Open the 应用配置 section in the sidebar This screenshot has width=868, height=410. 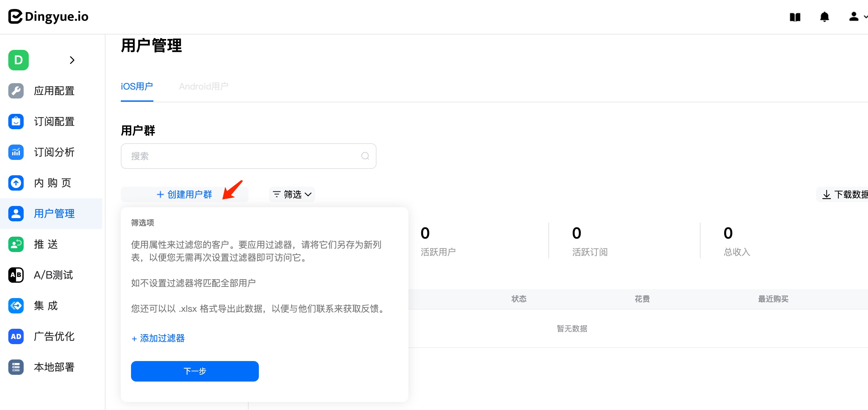click(x=54, y=91)
